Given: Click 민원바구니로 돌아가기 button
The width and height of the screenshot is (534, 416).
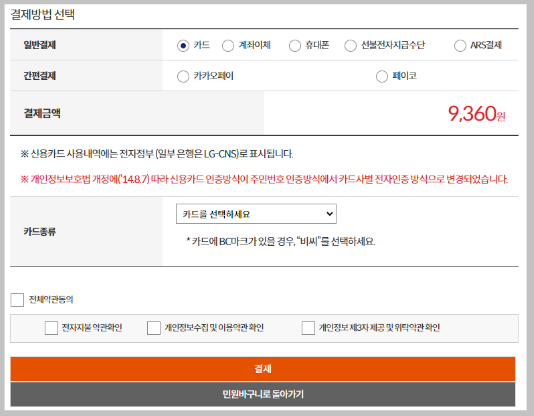Looking at the screenshot, I should (x=263, y=394).
